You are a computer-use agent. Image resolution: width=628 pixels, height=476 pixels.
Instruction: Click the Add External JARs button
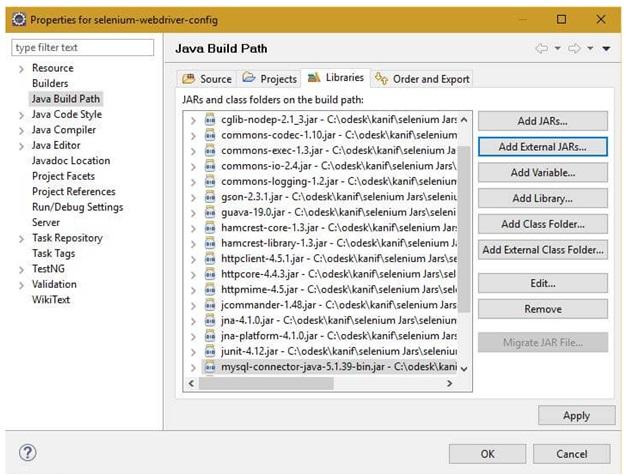pyautogui.click(x=542, y=146)
